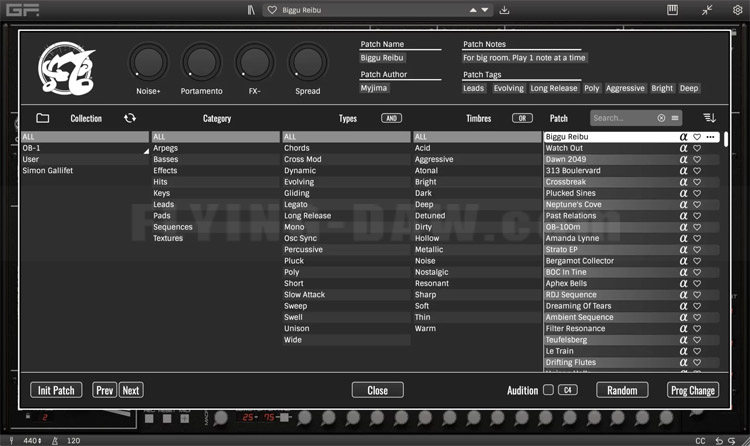Go to previous patch with up arrow

tap(473, 10)
